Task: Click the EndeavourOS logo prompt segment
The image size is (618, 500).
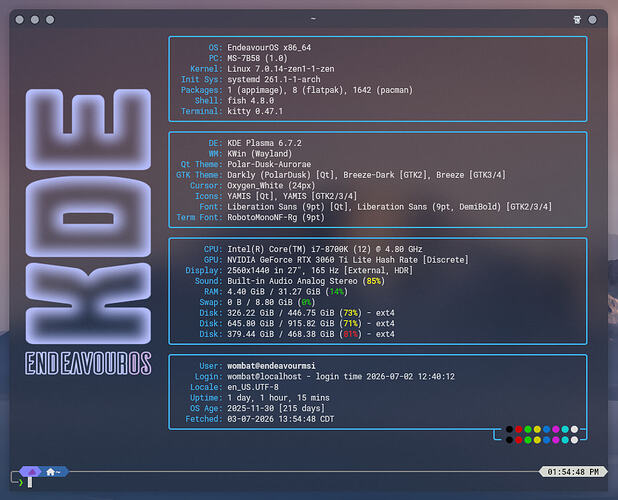Action: 32,471
